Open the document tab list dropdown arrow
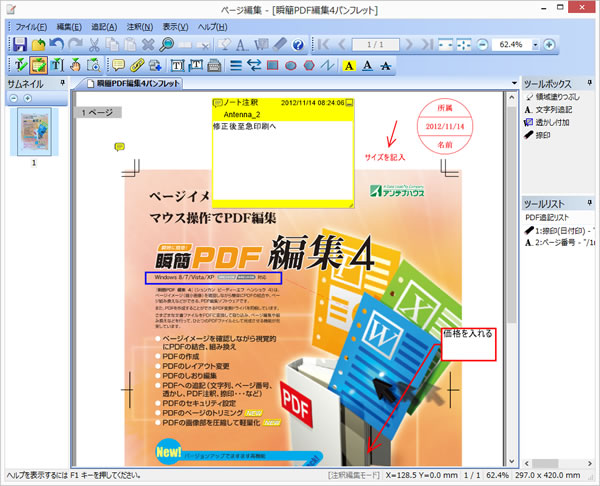 [x=514, y=83]
